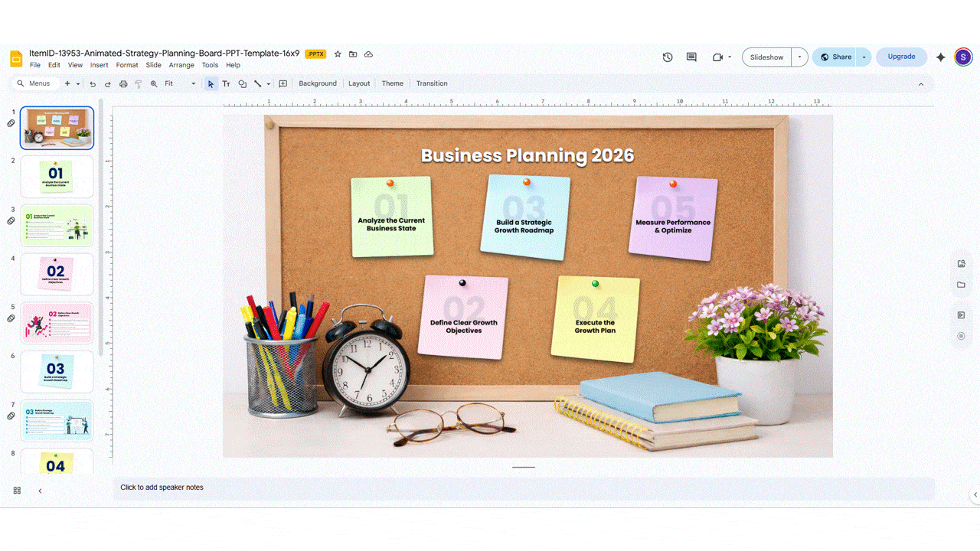Activate the Select arrow tool

click(211, 83)
